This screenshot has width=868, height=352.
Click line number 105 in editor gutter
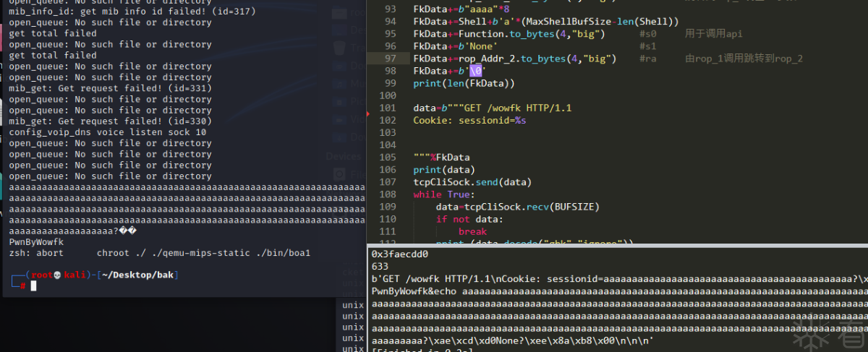[387, 158]
